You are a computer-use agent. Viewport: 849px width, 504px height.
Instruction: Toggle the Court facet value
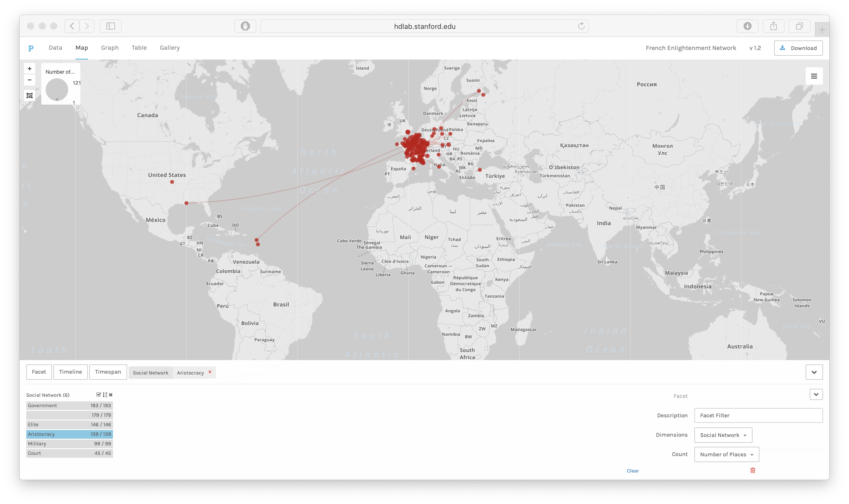coord(70,453)
